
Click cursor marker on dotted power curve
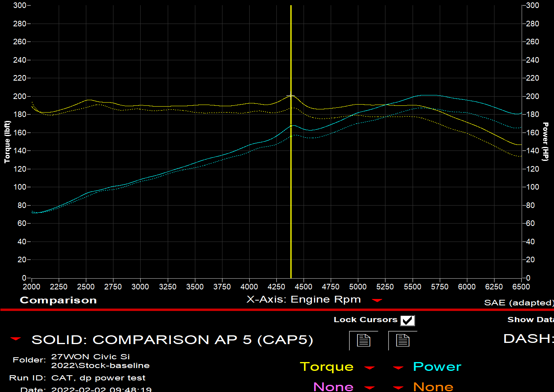pos(291,136)
